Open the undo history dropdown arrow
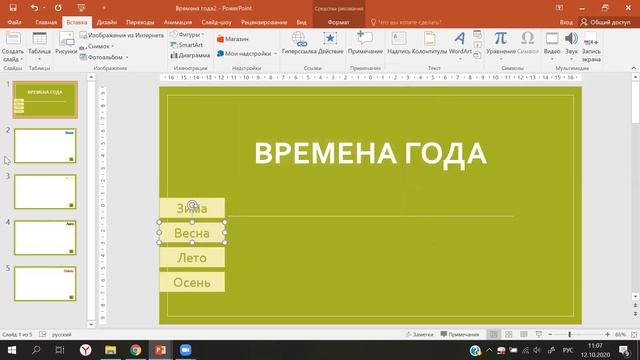 coord(44,8)
